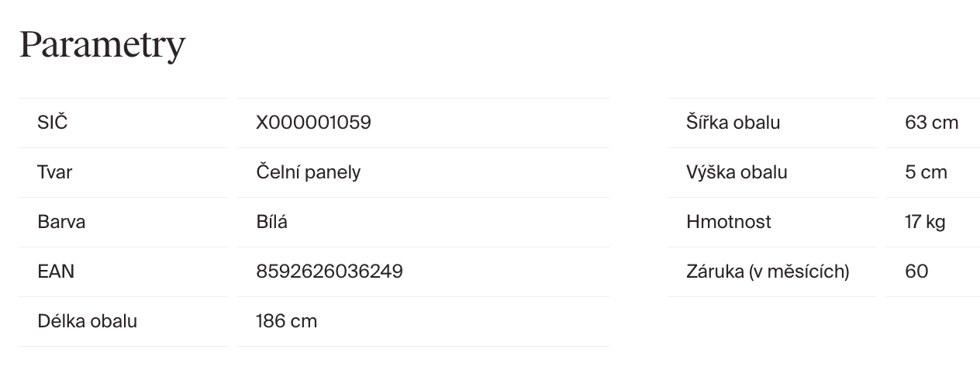Click the Hmotnost parameter label
Viewport: 980px width, 377px height.
click(x=728, y=222)
